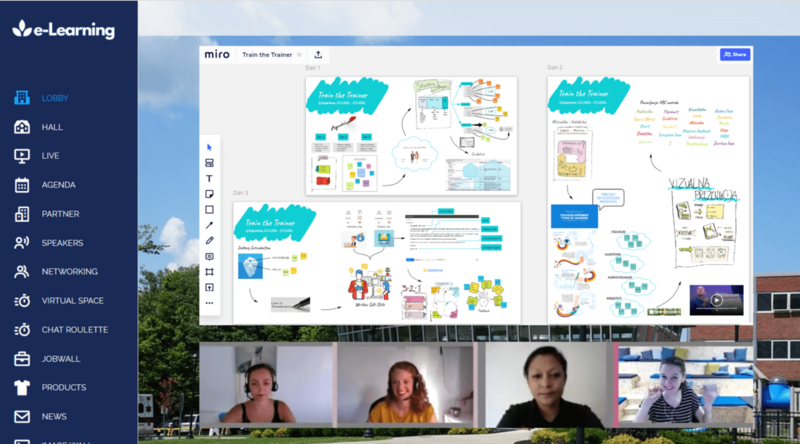800x444 pixels.
Task: Select the Miro frame tool
Action: coord(209,272)
